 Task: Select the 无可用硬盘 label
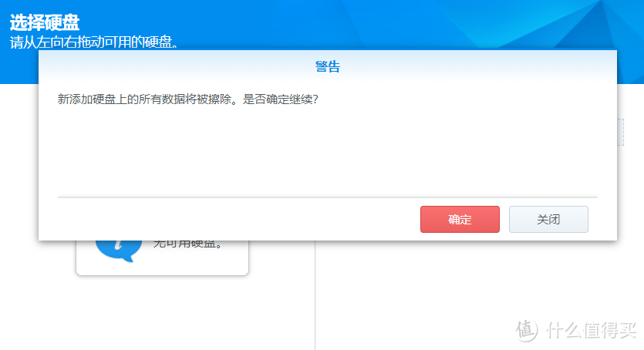(188, 244)
